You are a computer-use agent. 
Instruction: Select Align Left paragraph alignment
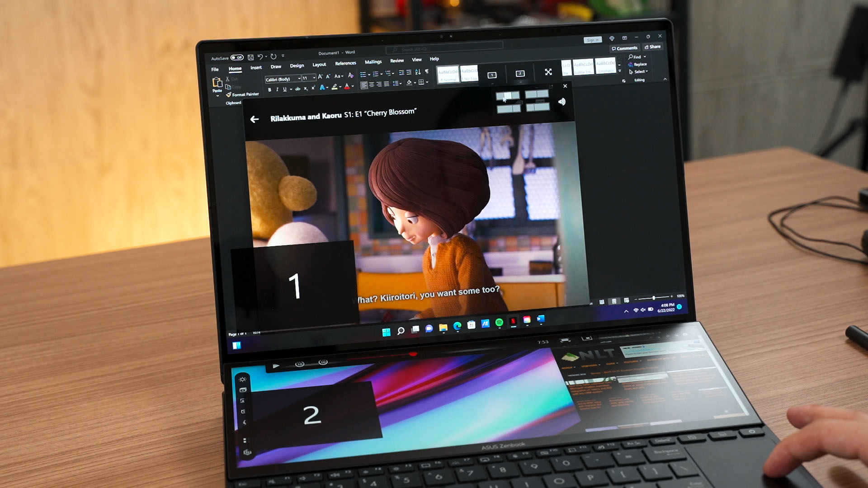point(364,85)
